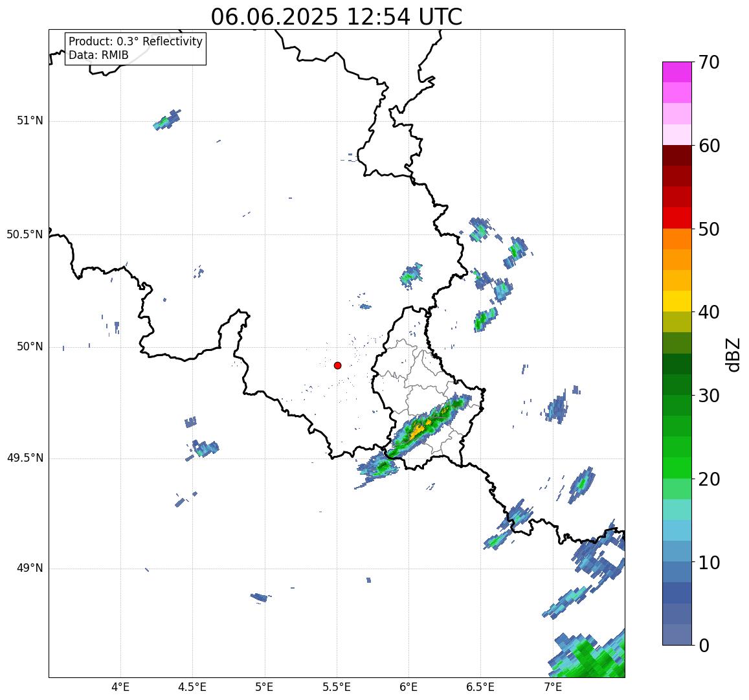Click the 5°E longitude label
749x700 pixels.
click(x=265, y=688)
